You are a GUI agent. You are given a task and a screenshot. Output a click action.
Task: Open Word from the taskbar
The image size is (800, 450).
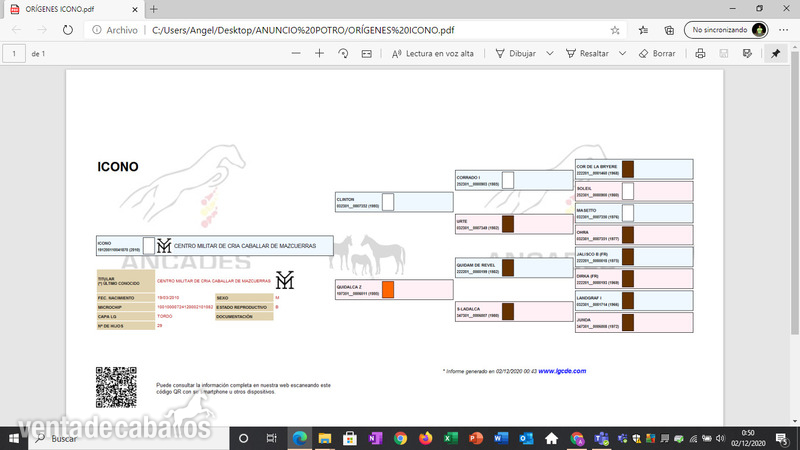pyautogui.click(x=501, y=438)
